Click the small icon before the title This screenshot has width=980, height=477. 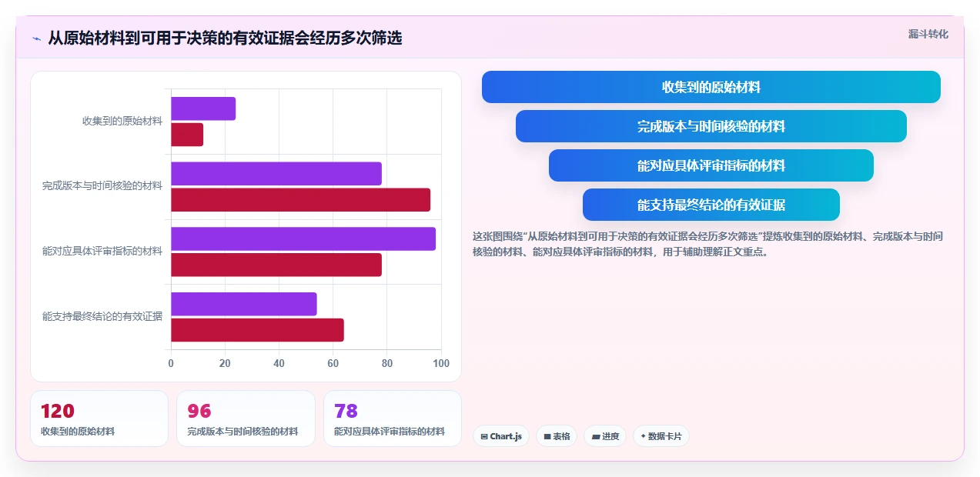[36, 38]
